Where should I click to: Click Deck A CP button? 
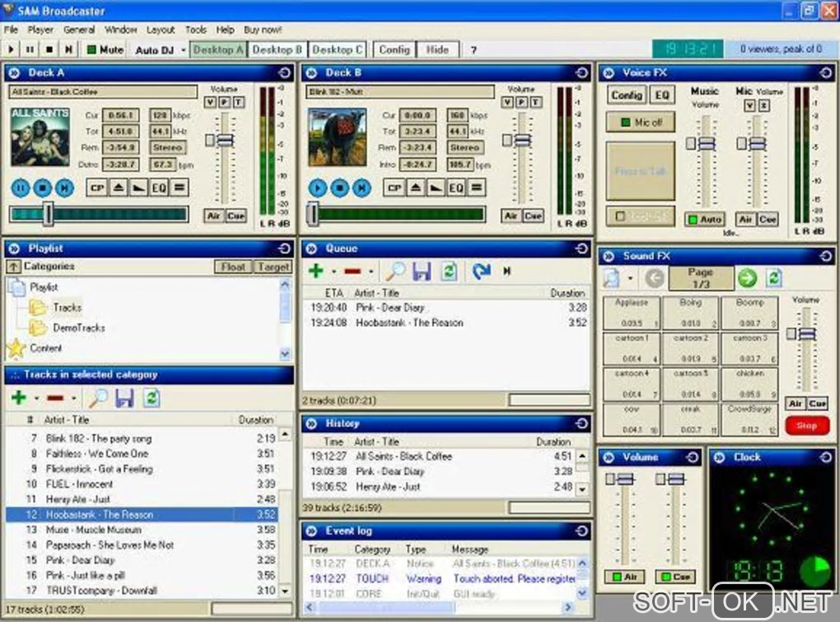97,188
